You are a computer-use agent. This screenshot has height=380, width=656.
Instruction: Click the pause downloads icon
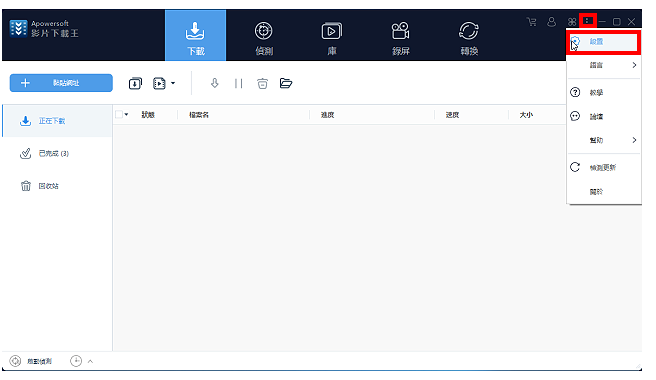(238, 84)
